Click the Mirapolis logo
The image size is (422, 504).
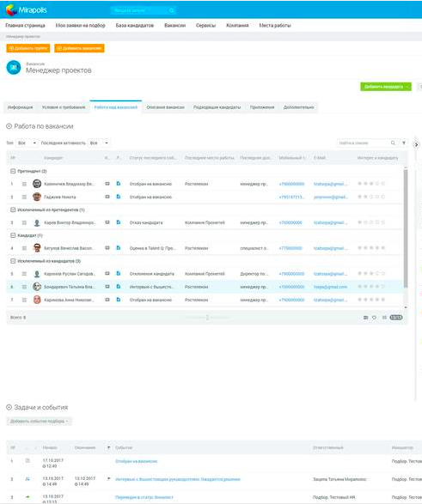click(27, 10)
